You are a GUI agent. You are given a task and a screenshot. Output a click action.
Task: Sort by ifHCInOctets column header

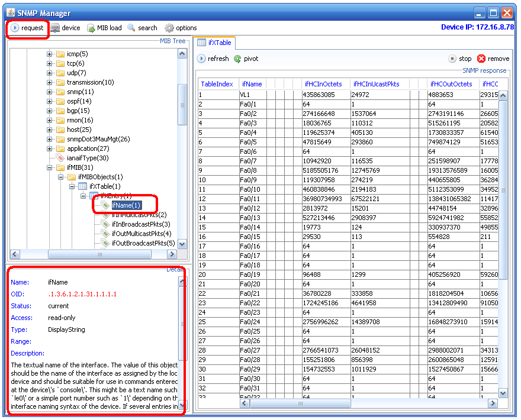tap(323, 84)
